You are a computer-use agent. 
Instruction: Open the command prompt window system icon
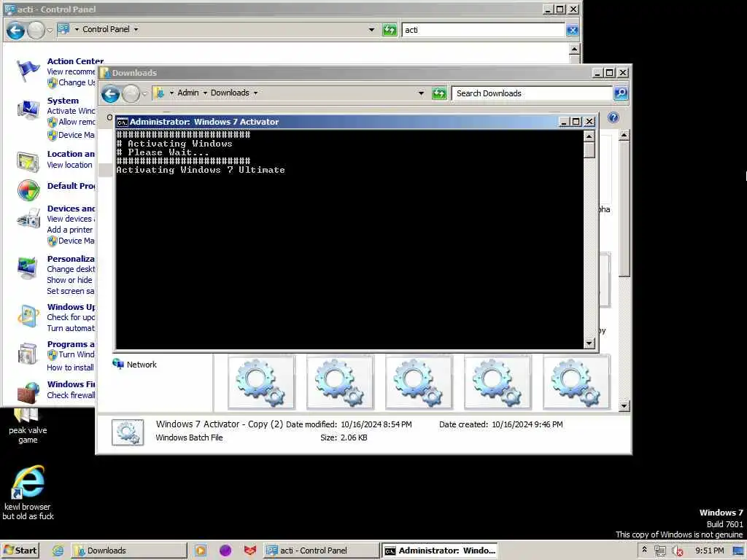click(x=123, y=122)
